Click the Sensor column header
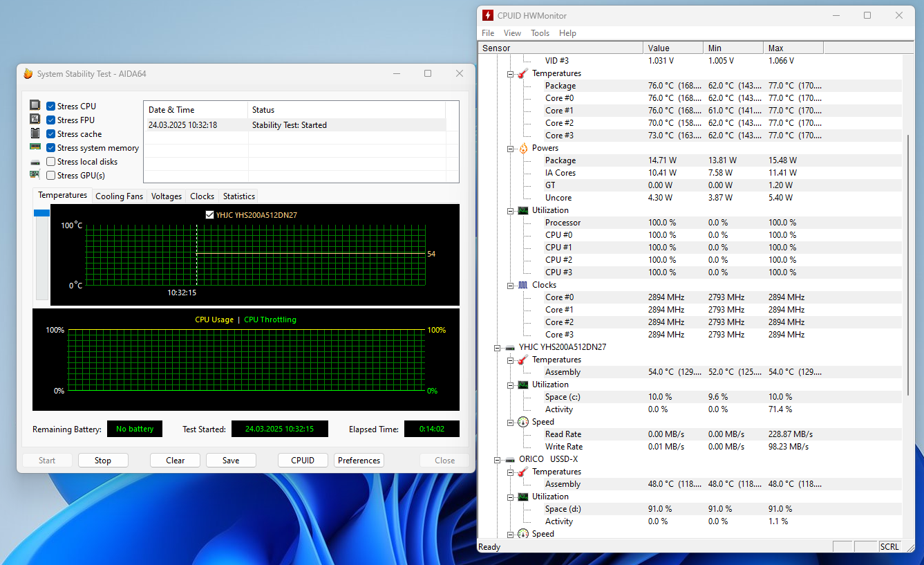Image resolution: width=924 pixels, height=565 pixels. point(560,48)
